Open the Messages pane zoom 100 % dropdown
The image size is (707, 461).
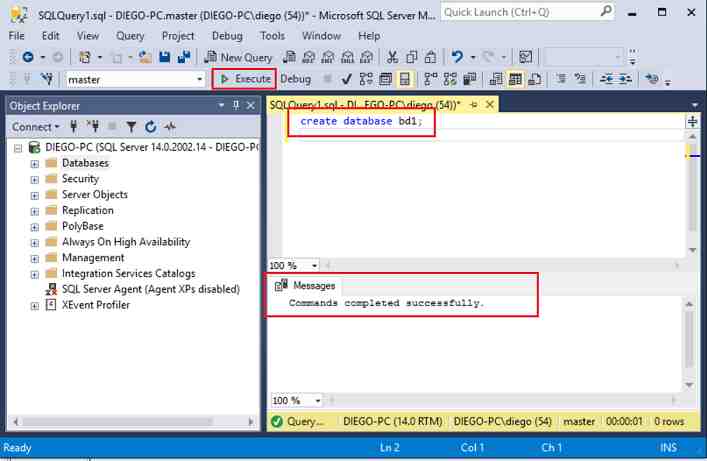tap(318, 401)
